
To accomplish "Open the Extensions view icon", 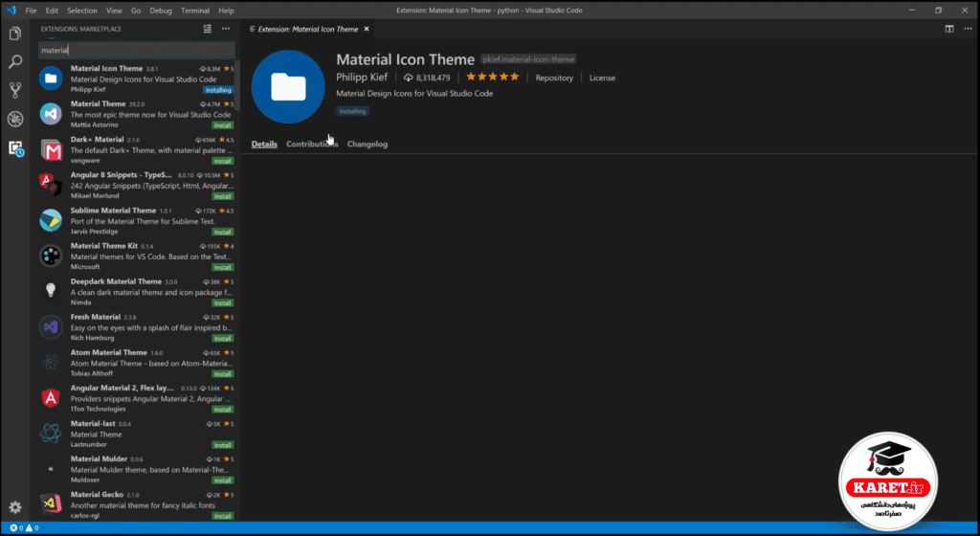I will pyautogui.click(x=15, y=148).
